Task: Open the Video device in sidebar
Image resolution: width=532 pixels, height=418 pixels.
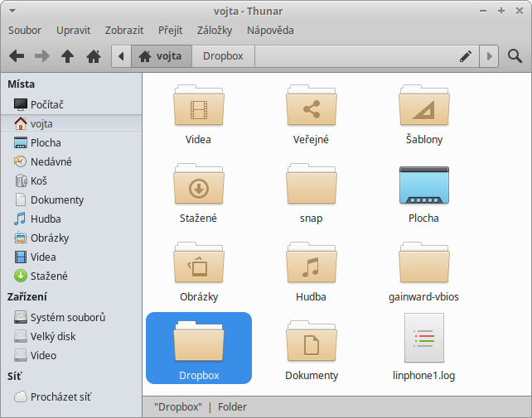Action: coord(71,355)
